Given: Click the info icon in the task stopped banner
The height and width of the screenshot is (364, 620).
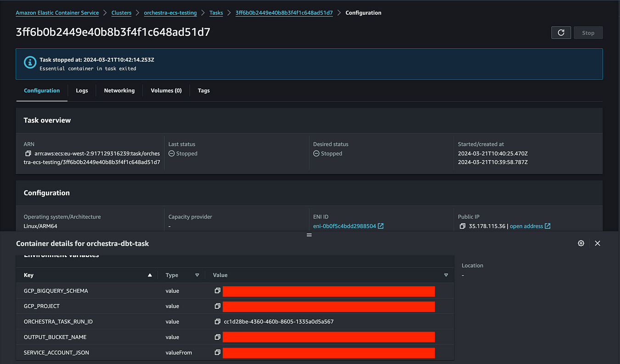Looking at the screenshot, I should point(30,63).
